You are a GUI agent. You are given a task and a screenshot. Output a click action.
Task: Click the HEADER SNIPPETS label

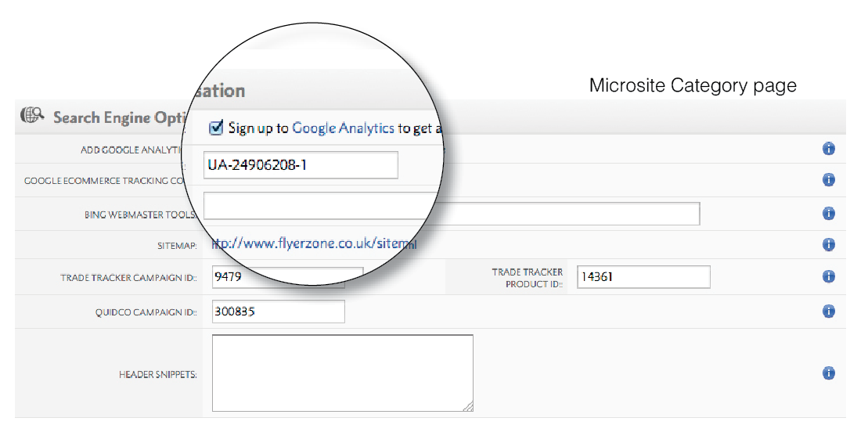pos(158,375)
